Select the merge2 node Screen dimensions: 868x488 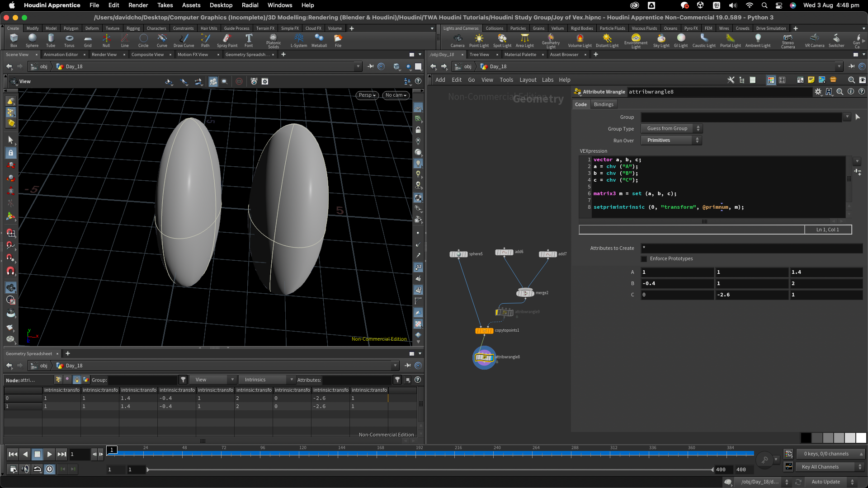525,293
